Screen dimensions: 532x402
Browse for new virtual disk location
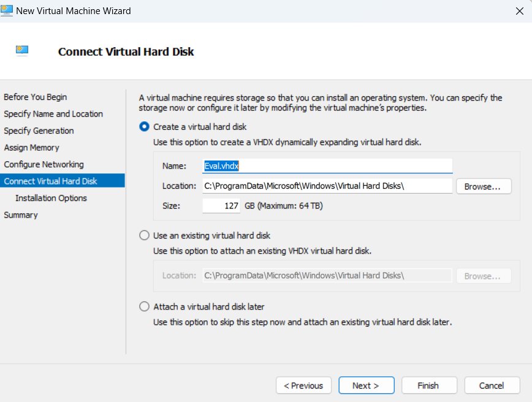[x=483, y=186]
